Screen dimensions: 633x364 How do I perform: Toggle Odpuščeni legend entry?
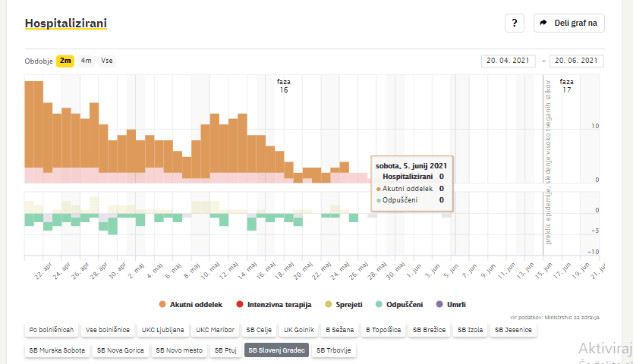point(398,305)
